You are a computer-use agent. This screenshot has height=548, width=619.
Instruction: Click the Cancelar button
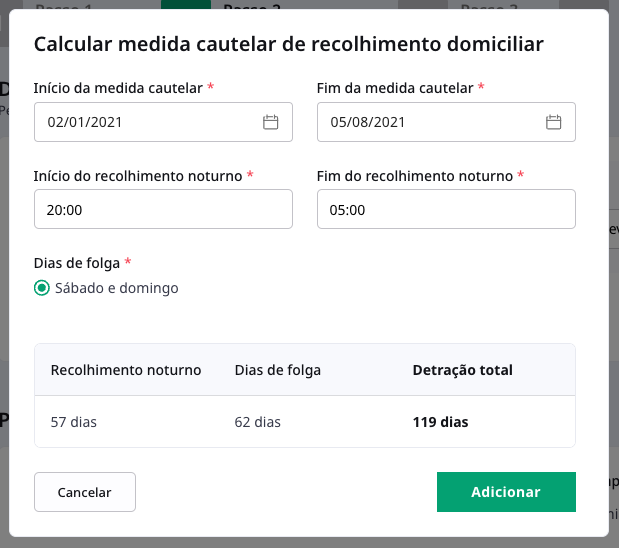[x=85, y=492]
